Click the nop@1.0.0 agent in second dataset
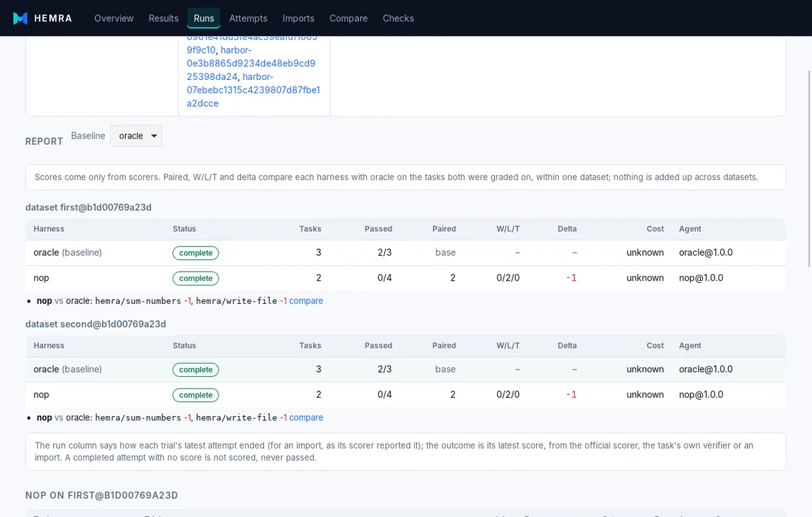This screenshot has height=517, width=812. (701, 395)
